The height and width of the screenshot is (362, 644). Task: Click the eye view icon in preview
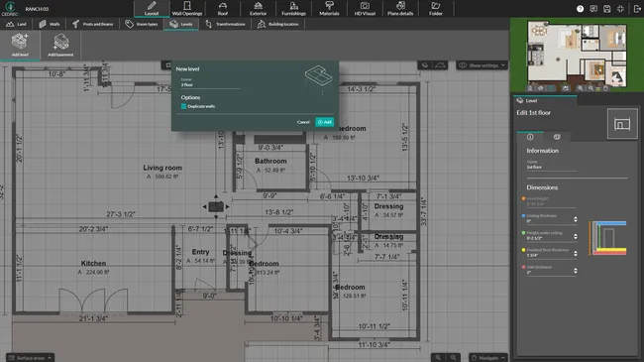click(541, 88)
